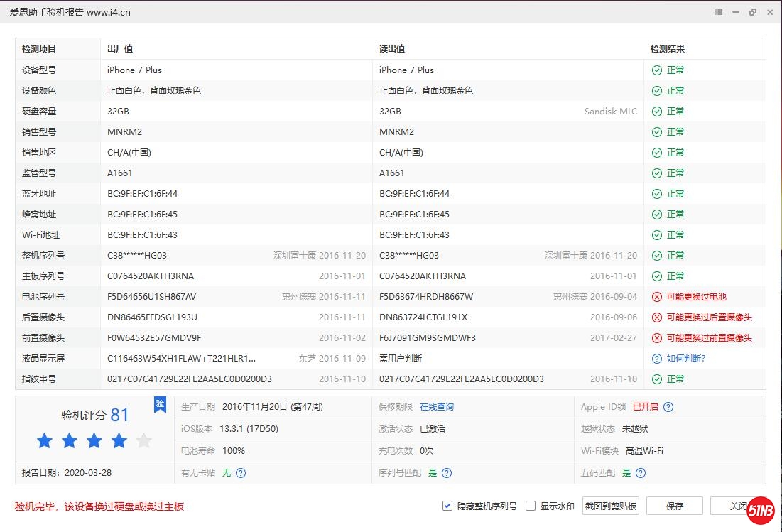Click question icon in 液晶显示屏 row
782x532 pixels.
657,359
